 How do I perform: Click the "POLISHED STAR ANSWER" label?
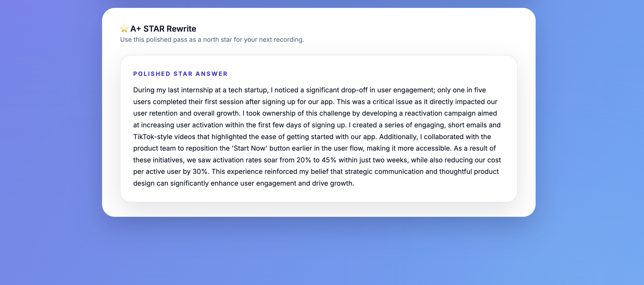pos(180,74)
